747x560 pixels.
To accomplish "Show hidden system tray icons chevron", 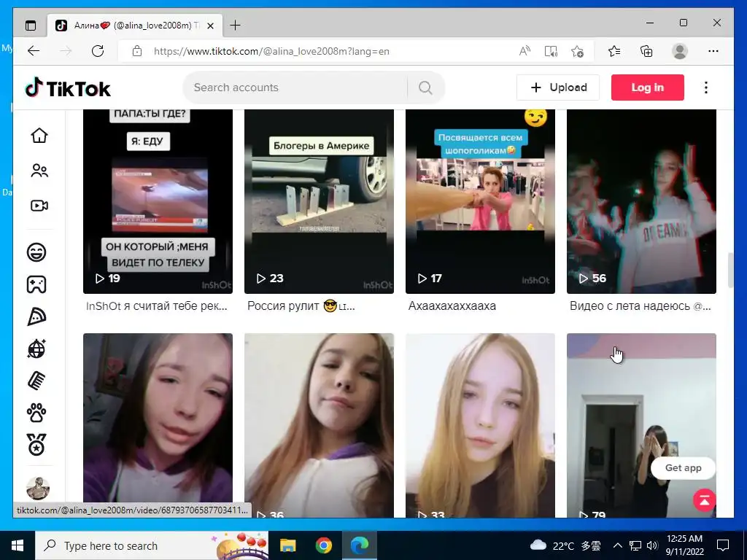I will pyautogui.click(x=617, y=545).
